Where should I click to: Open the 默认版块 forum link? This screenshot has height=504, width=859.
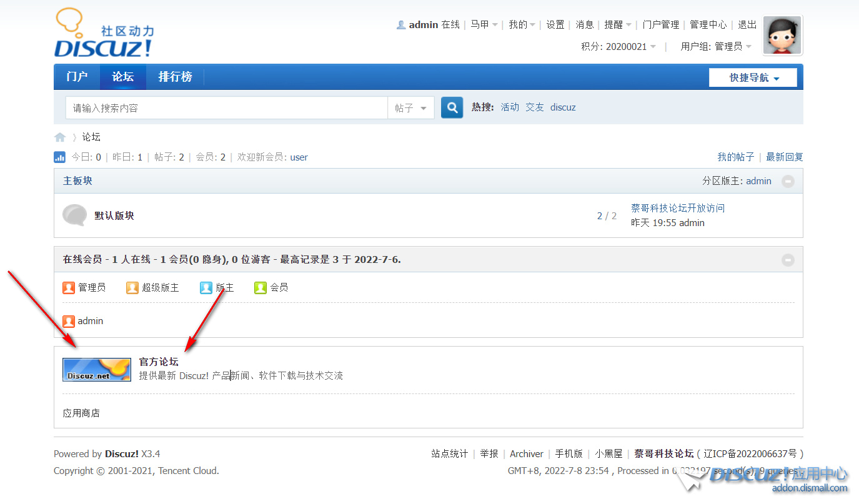click(114, 215)
